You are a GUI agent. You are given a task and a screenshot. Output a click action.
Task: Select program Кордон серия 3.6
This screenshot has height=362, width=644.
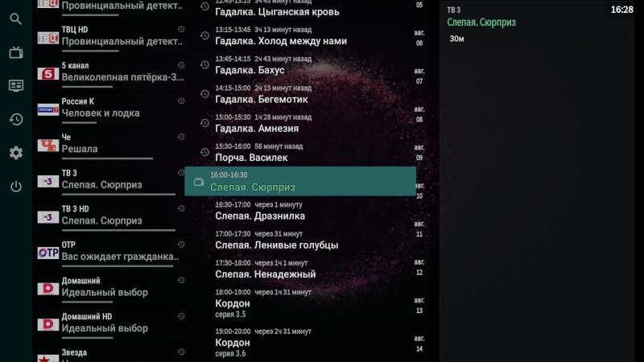233,348
